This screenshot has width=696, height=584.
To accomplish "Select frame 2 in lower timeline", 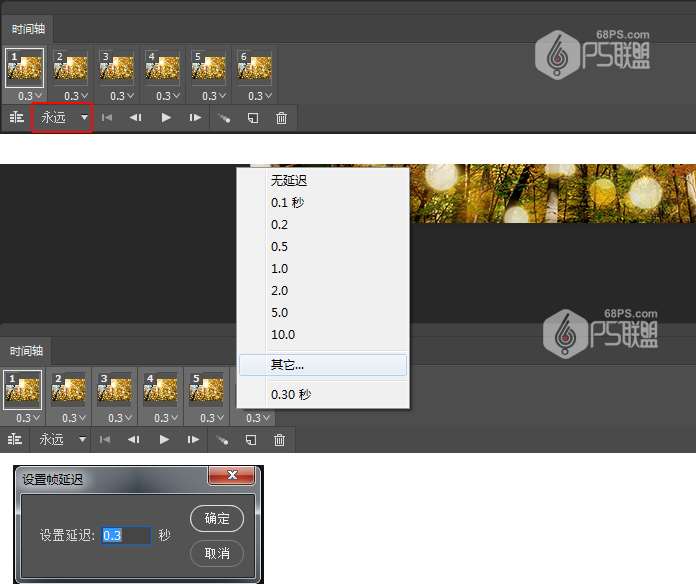I will pos(68,390).
